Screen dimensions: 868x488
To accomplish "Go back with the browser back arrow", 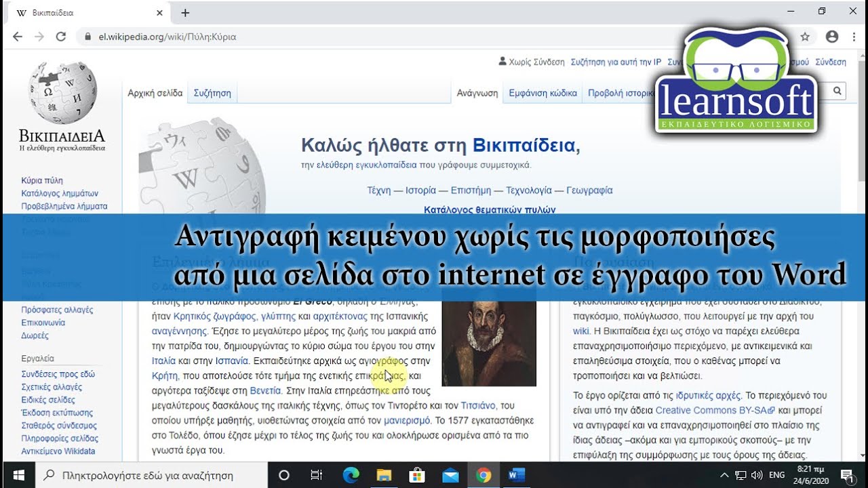I will coord(18,37).
